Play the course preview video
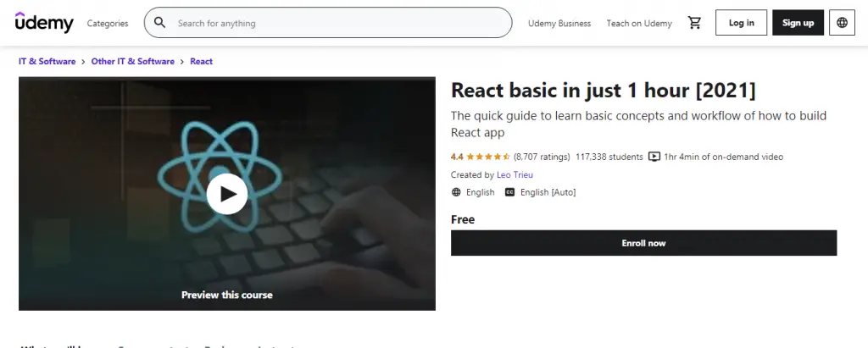 (227, 194)
